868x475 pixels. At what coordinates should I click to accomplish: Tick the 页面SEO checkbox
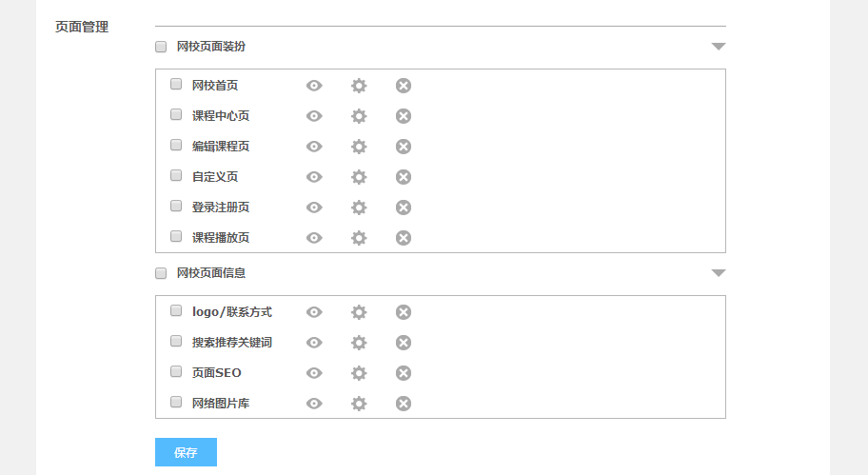pos(176,371)
